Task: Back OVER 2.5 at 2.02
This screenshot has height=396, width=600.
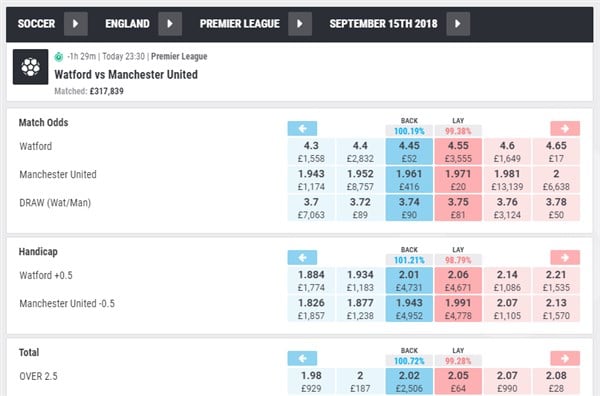Action: [x=409, y=381]
